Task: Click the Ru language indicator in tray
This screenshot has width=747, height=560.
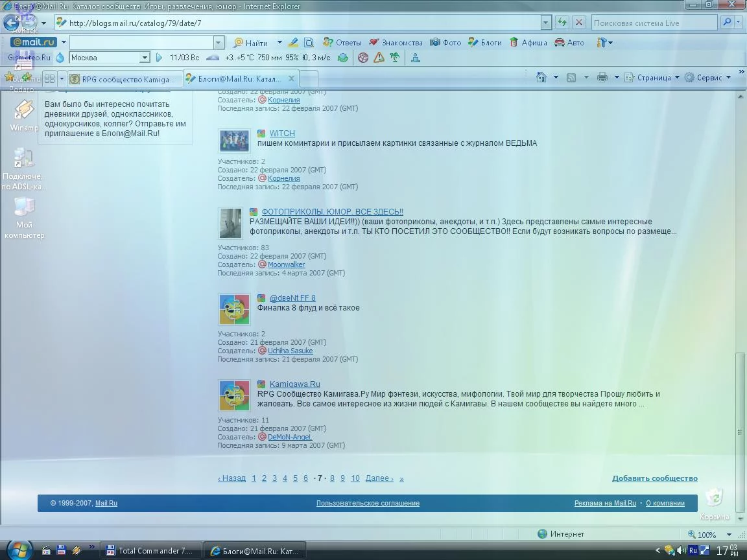Action: (693, 550)
